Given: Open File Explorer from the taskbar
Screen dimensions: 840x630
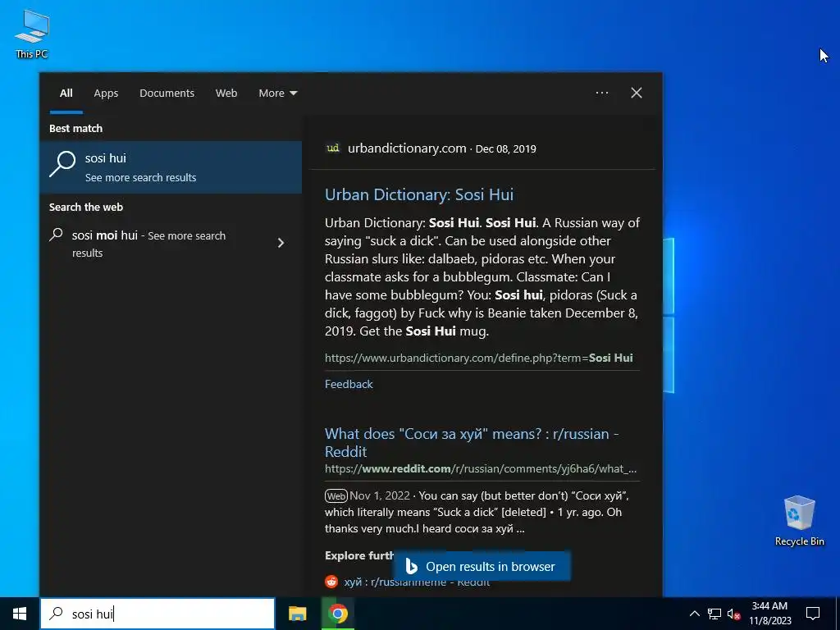Looking at the screenshot, I should 297,614.
